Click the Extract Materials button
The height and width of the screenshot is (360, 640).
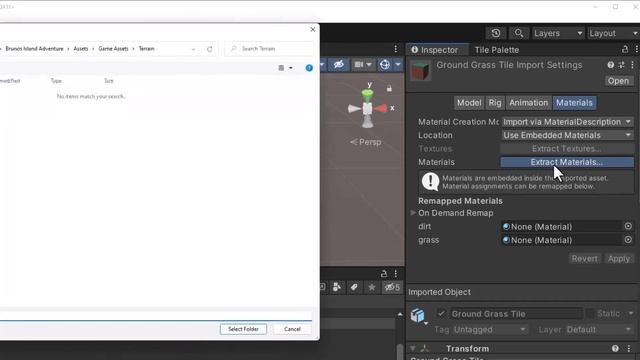click(x=567, y=162)
